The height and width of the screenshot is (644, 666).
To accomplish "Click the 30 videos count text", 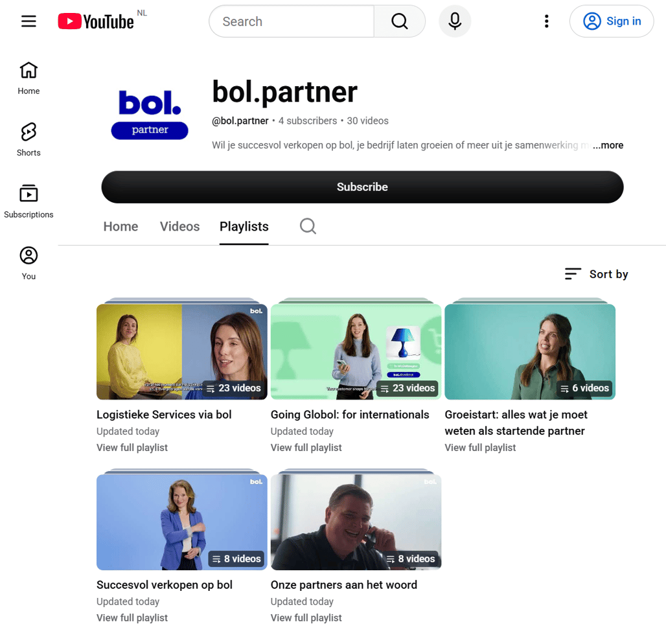I will click(368, 121).
